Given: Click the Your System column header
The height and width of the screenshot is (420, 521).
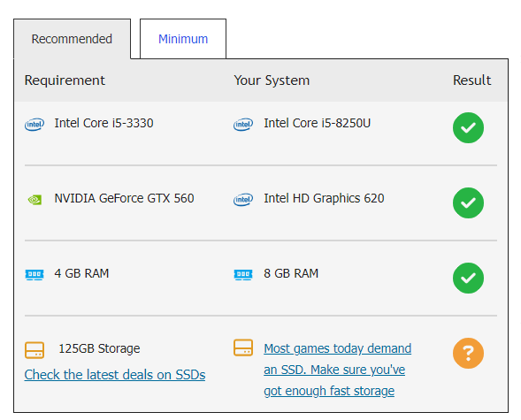Looking at the screenshot, I should pyautogui.click(x=272, y=80).
